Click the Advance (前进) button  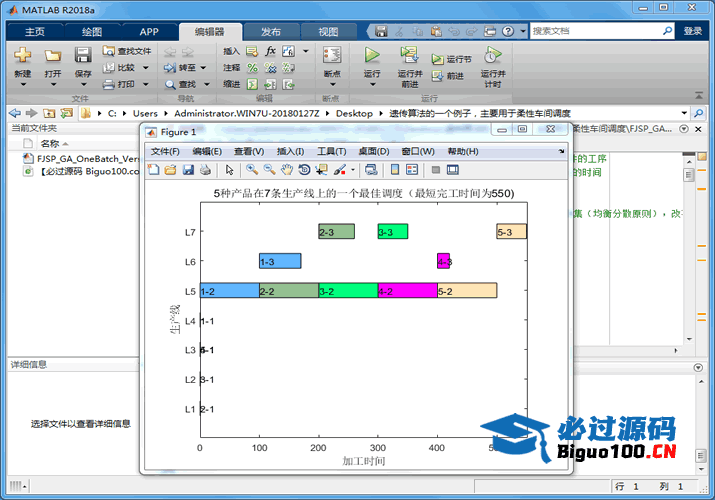click(448, 76)
